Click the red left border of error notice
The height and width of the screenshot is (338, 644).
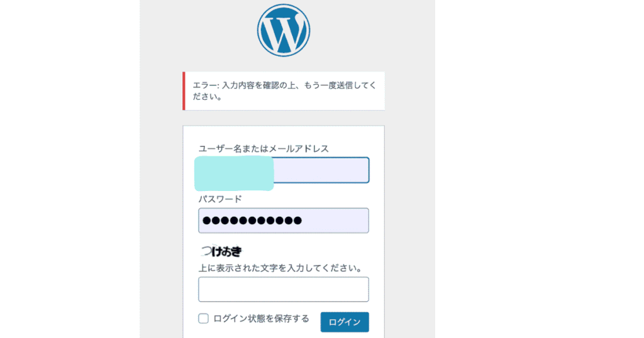184,90
